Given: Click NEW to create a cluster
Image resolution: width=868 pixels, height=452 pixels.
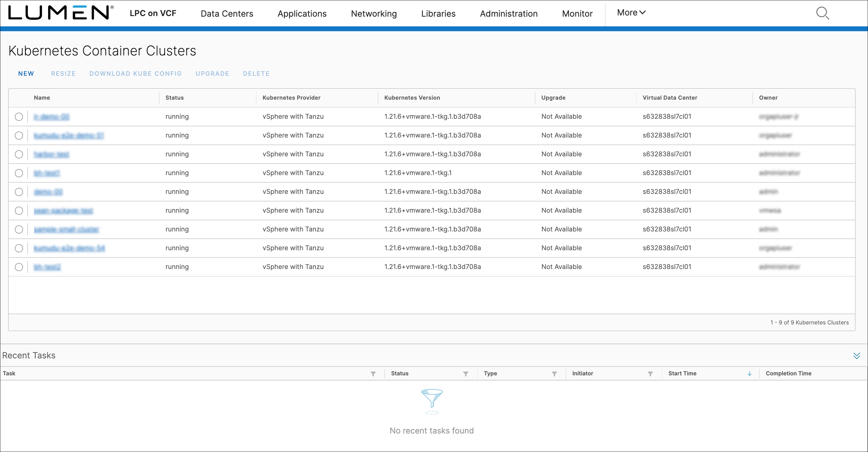Looking at the screenshot, I should [x=26, y=74].
